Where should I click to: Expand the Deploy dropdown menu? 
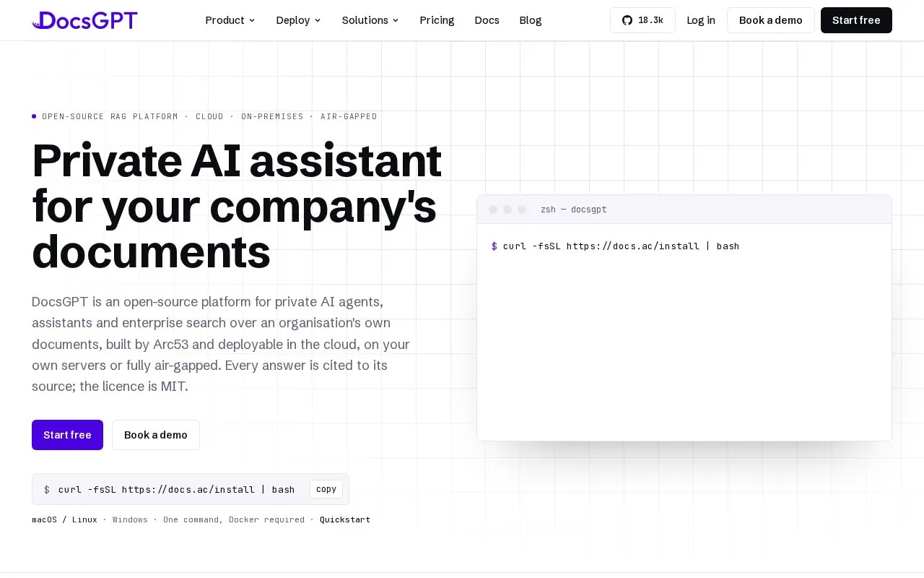298,20
